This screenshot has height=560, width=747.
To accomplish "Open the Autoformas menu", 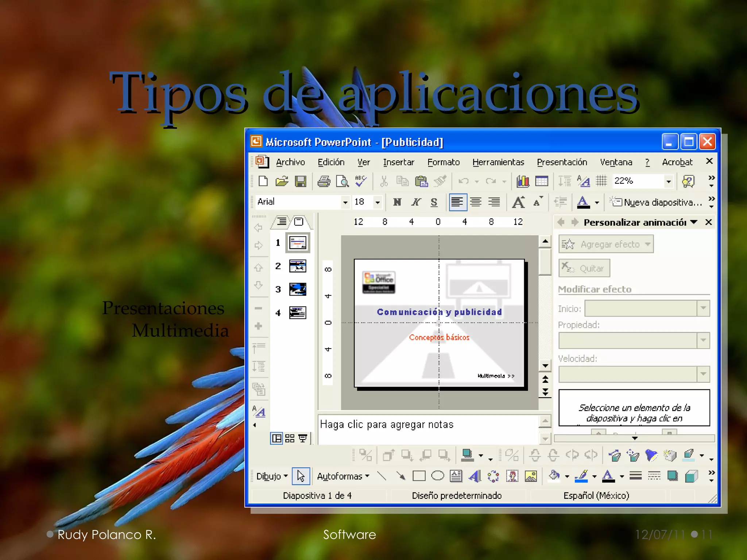I will pyautogui.click(x=343, y=476).
